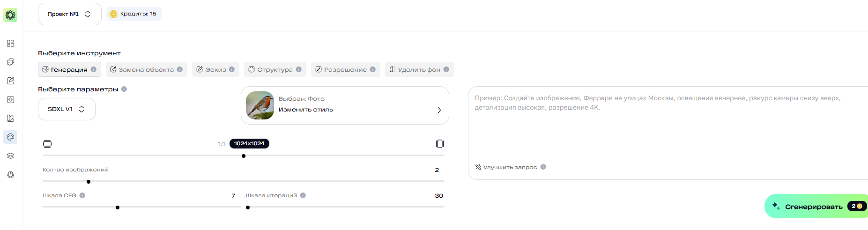This screenshot has height=230, width=868.
Task: Open the chat bubbles sidebar icon
Action: coord(10,62)
